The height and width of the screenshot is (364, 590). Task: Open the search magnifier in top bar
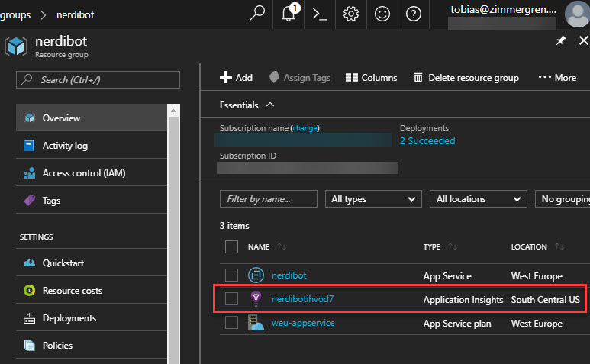(257, 14)
